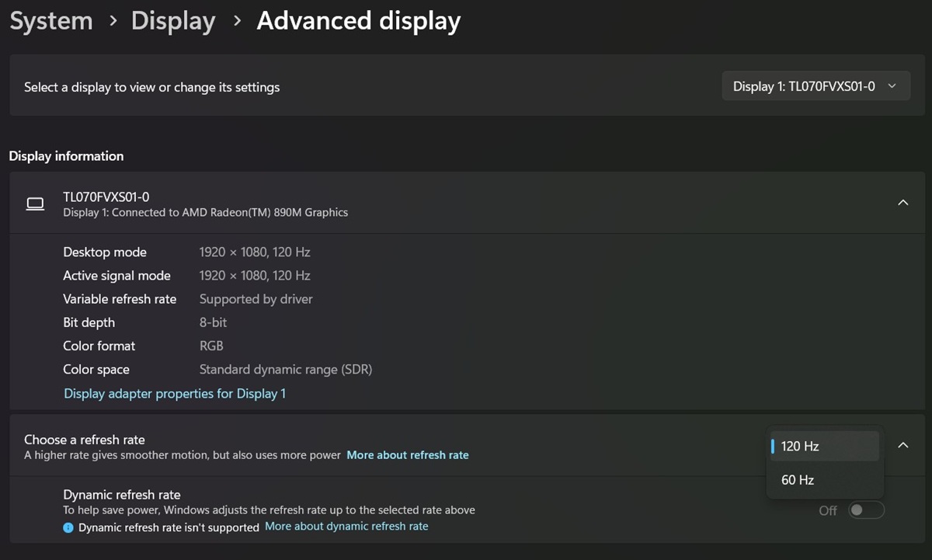Click the Standard dynamic range (SDR) value
The width and height of the screenshot is (932, 560).
pos(285,370)
